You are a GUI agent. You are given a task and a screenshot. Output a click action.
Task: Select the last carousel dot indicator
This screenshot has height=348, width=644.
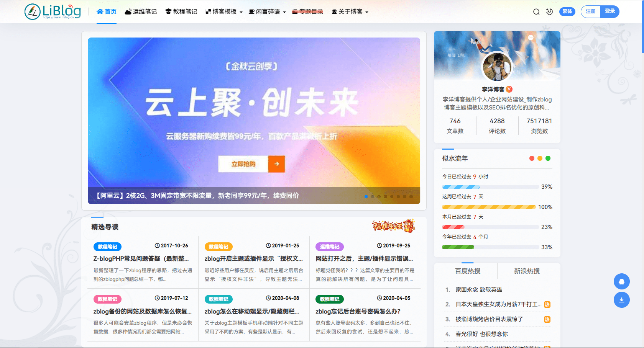pos(411,196)
